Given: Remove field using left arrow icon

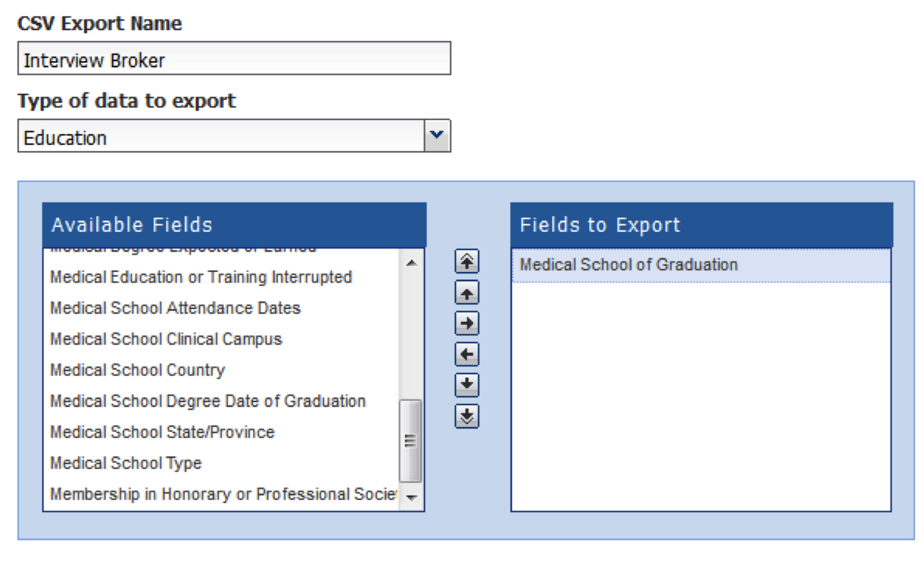Looking at the screenshot, I should coord(467,354).
